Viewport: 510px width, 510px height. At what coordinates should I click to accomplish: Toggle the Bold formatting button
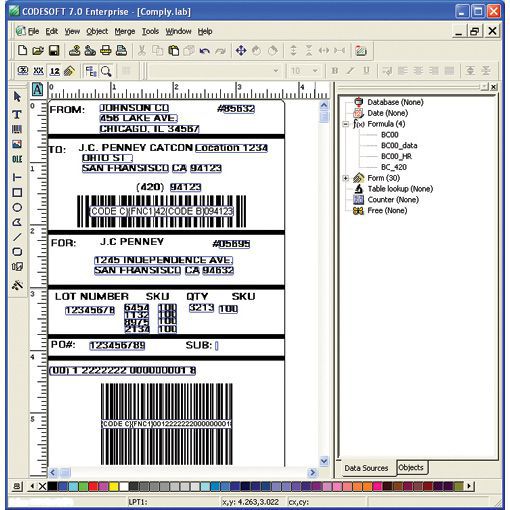(335, 71)
